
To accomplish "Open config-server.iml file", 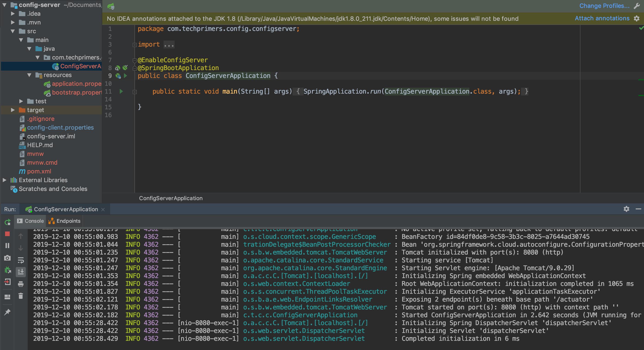I will [47, 136].
